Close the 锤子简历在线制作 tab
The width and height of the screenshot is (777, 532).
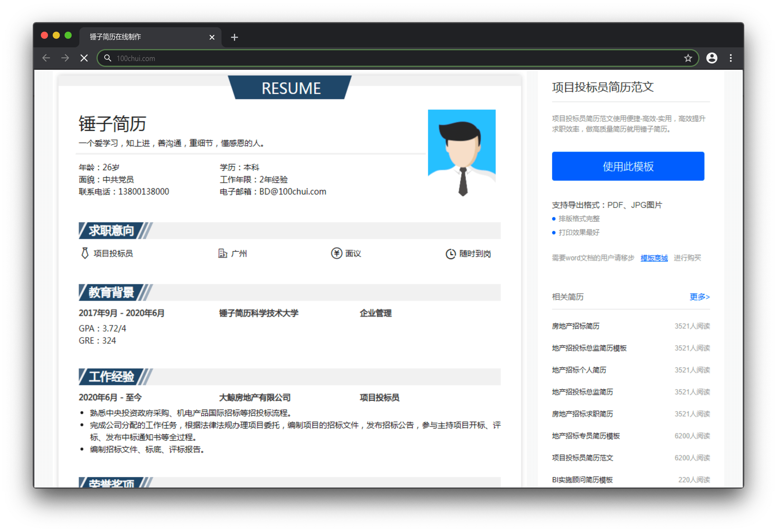[x=212, y=37]
